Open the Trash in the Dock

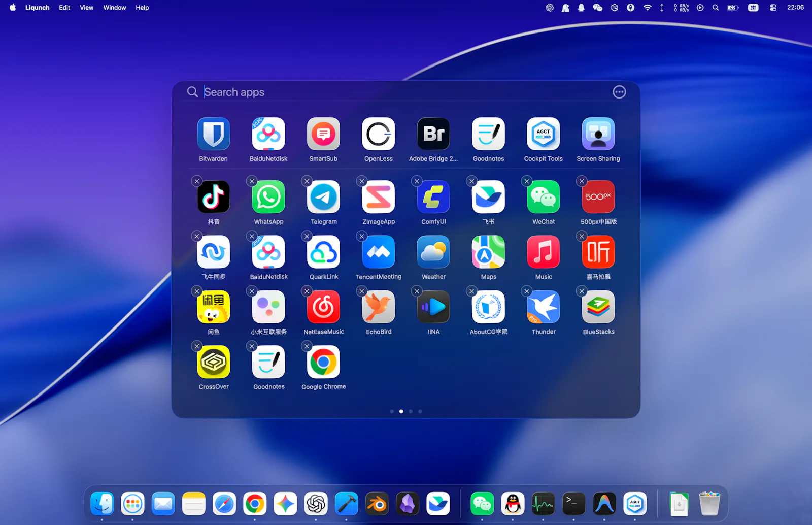point(709,504)
